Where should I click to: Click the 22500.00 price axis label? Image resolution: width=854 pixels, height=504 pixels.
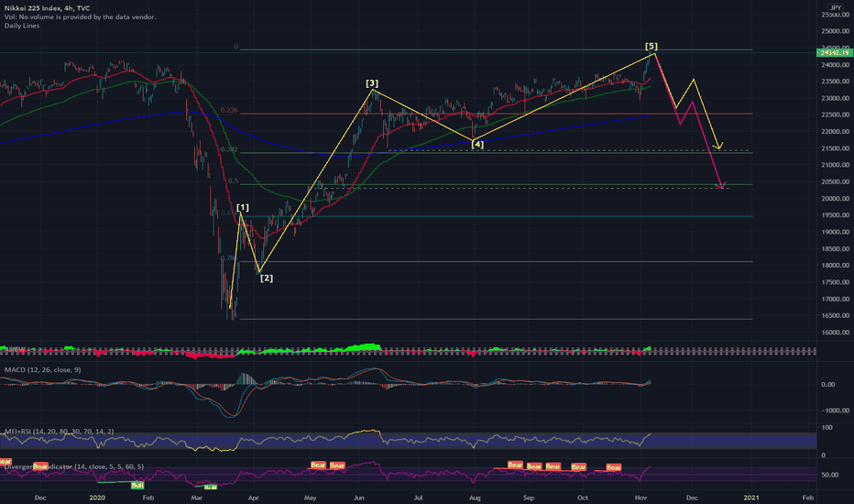tap(836, 115)
